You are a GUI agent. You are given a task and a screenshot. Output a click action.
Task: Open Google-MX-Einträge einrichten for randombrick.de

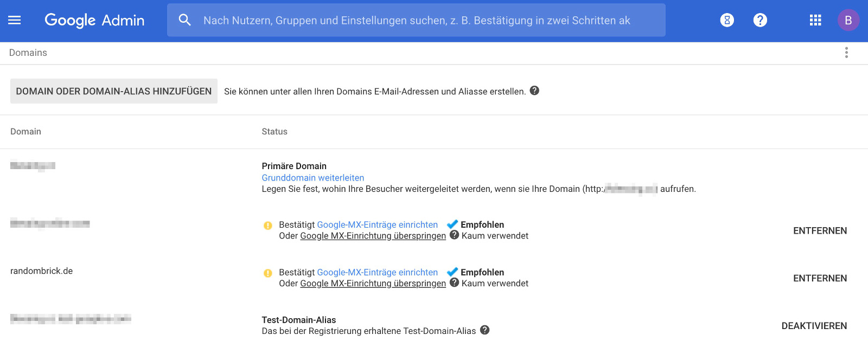pyautogui.click(x=377, y=272)
